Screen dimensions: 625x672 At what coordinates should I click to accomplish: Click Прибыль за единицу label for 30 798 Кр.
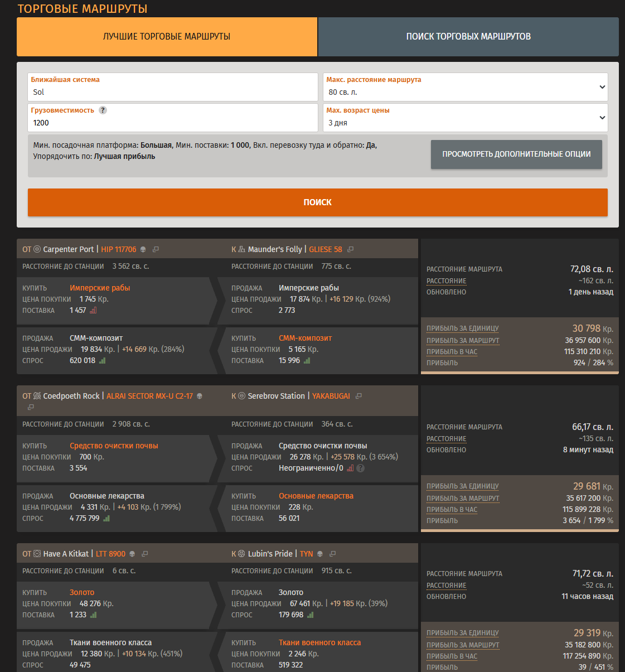click(463, 328)
